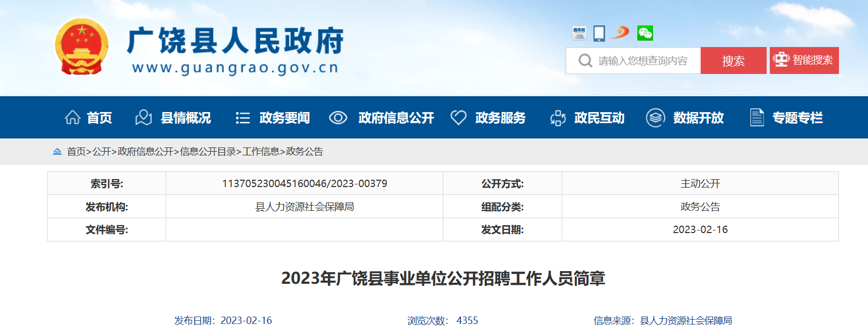
Task: Click the 工作信息 breadcrumb link
Action: click(261, 152)
